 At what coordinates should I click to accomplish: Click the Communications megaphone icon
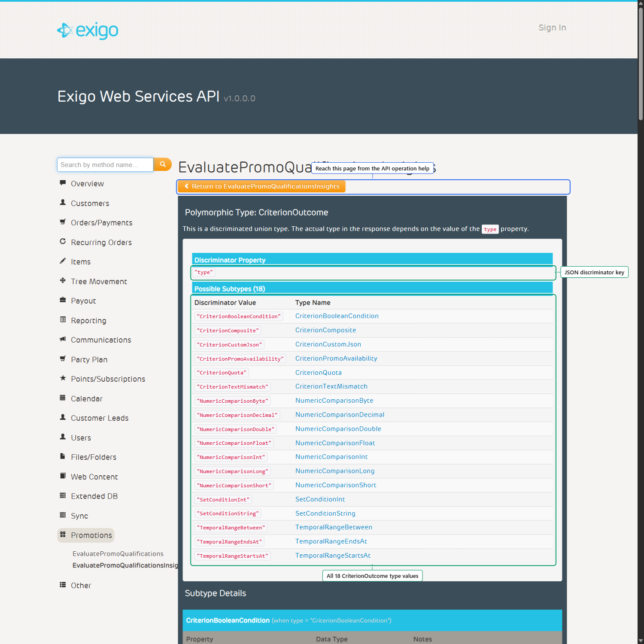[63, 339]
